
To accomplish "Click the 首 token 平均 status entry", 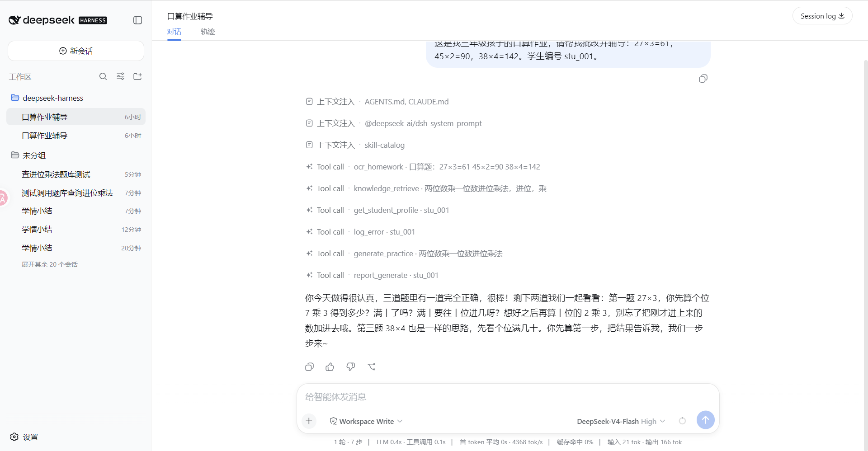I will coord(501,442).
